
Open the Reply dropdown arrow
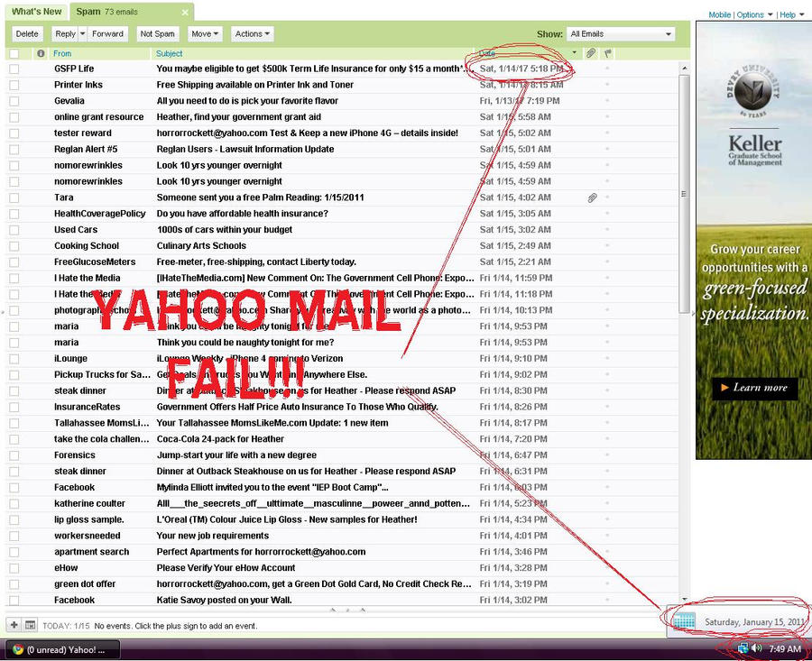coord(82,33)
